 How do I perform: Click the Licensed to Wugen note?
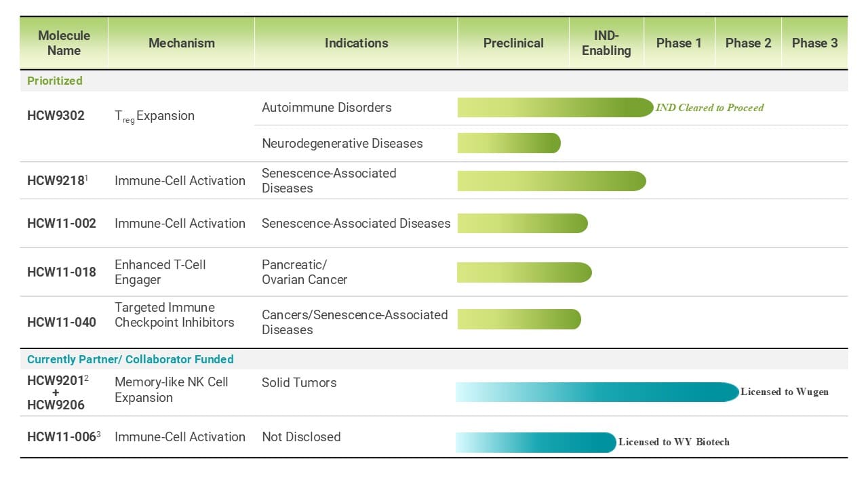point(785,392)
